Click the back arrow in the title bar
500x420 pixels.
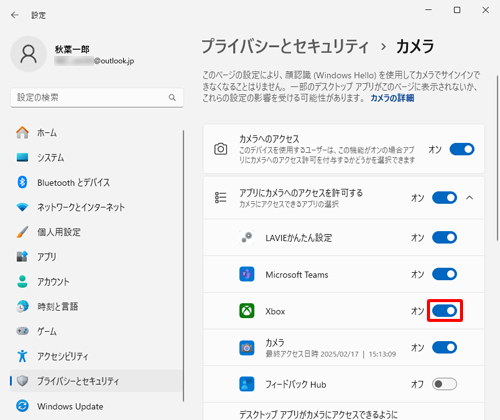15,15
